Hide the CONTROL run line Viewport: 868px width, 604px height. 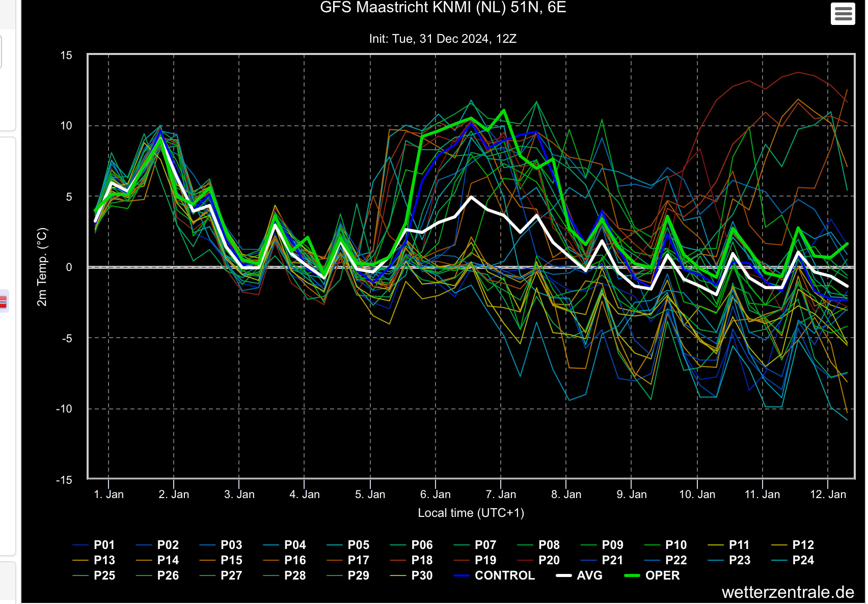click(x=494, y=575)
